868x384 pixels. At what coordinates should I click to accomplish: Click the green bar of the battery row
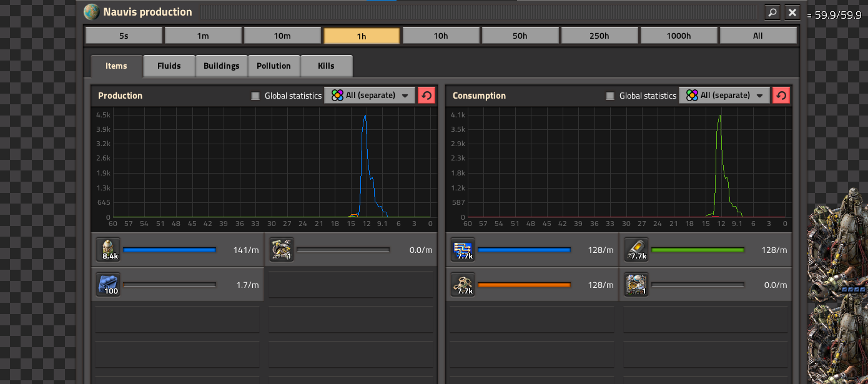[698, 250]
